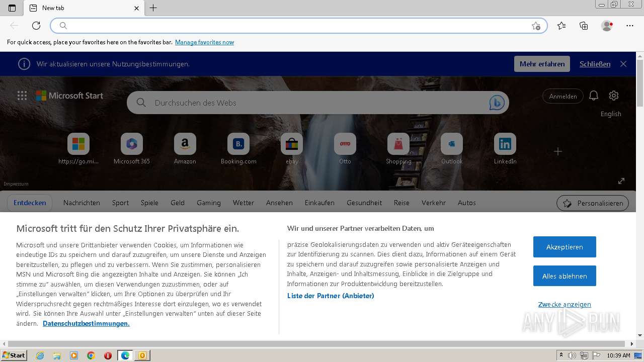The image size is (644, 362).
Task: Click the Anmelden sign-in button
Action: pyautogui.click(x=562, y=96)
